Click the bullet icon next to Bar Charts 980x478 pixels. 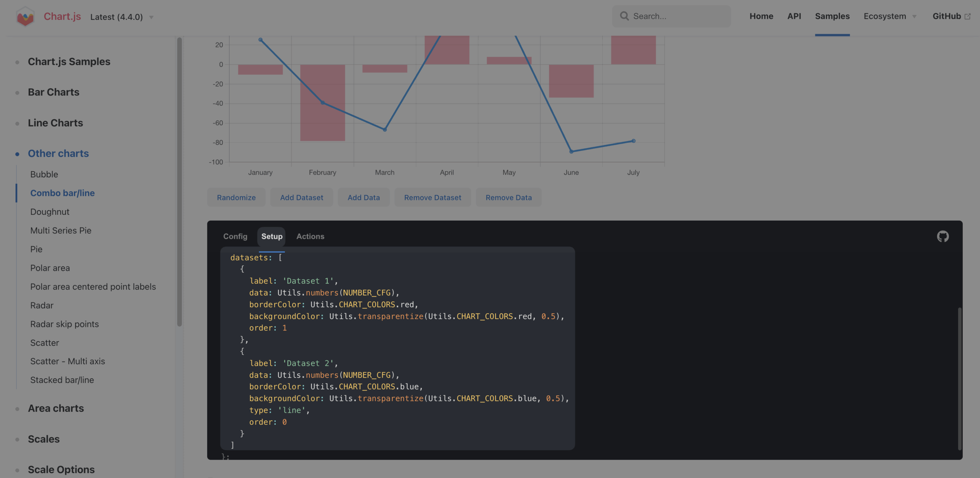tap(17, 92)
